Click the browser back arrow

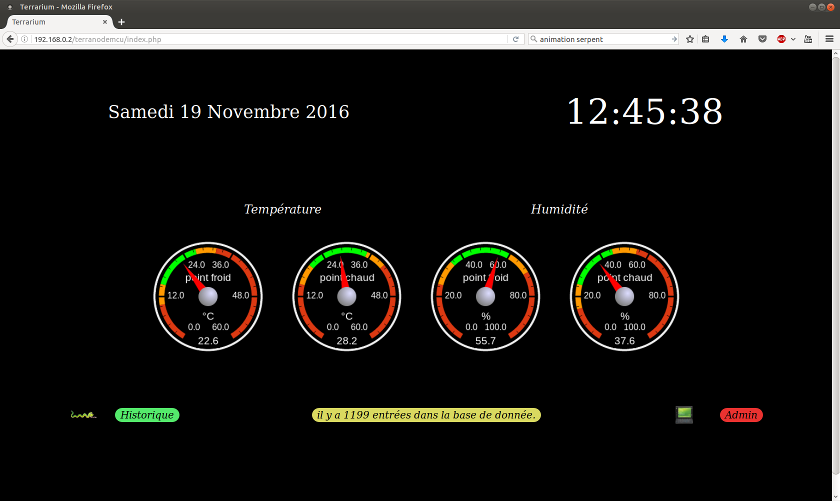[x=10, y=39]
